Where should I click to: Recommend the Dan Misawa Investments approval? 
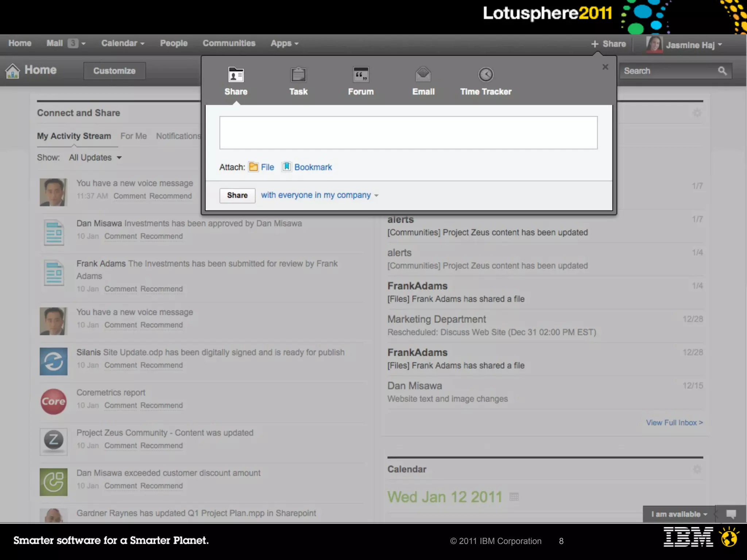coord(162,236)
